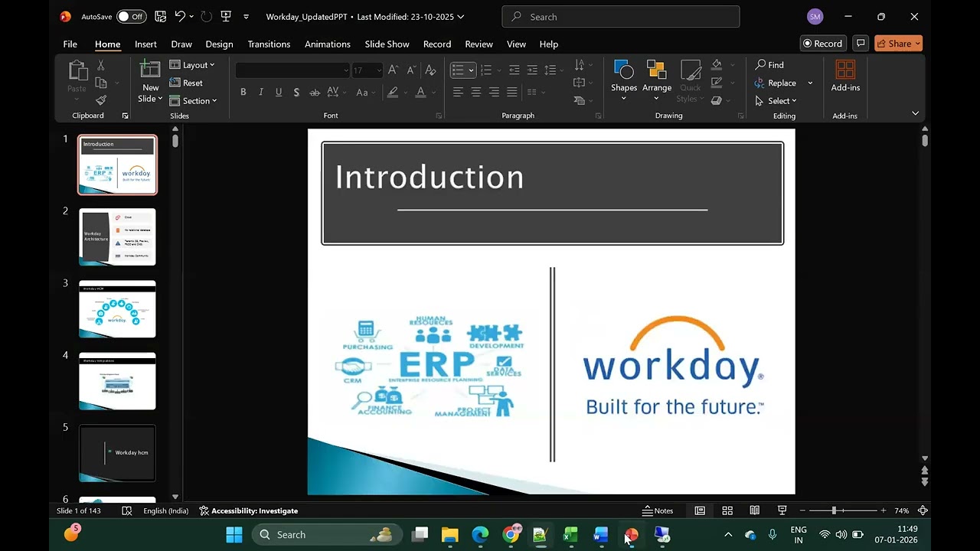Decrease list indent level
Image resolution: width=980 pixels, height=551 pixels.
(514, 70)
